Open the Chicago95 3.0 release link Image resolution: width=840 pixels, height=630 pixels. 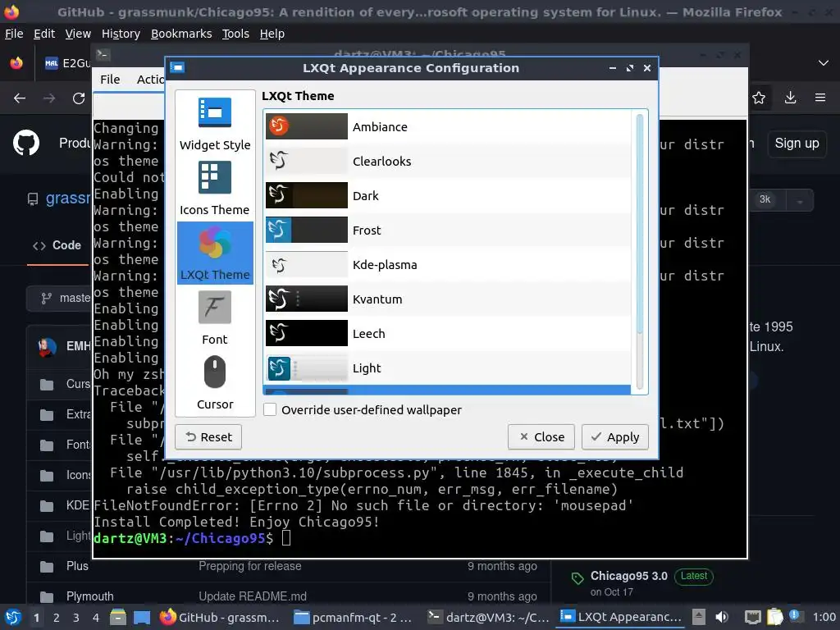[x=629, y=576]
